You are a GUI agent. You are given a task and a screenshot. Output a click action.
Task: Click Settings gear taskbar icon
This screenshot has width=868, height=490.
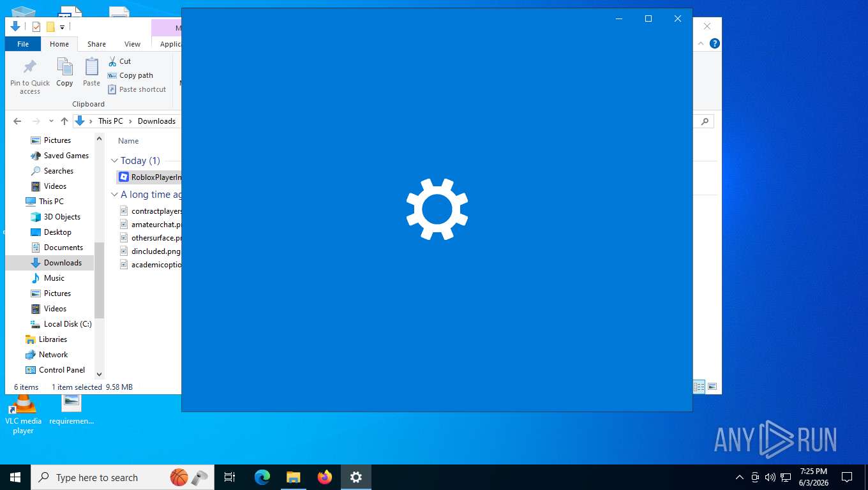[356, 477]
